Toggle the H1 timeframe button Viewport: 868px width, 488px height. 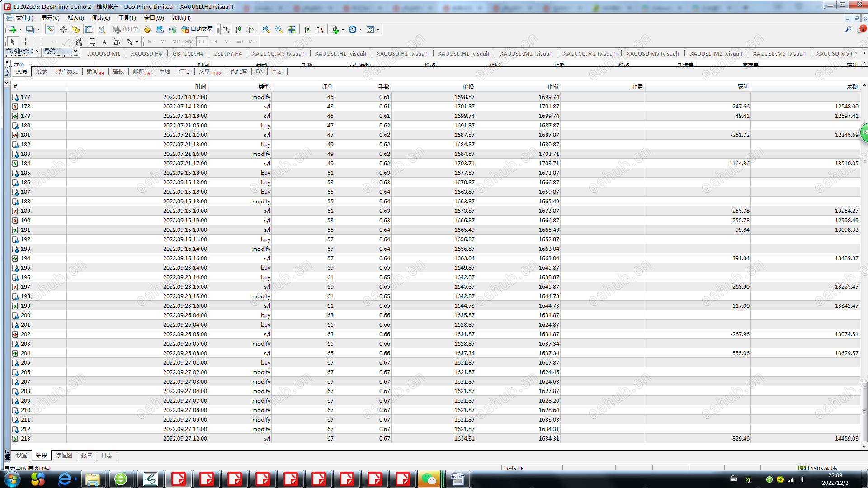(x=202, y=42)
